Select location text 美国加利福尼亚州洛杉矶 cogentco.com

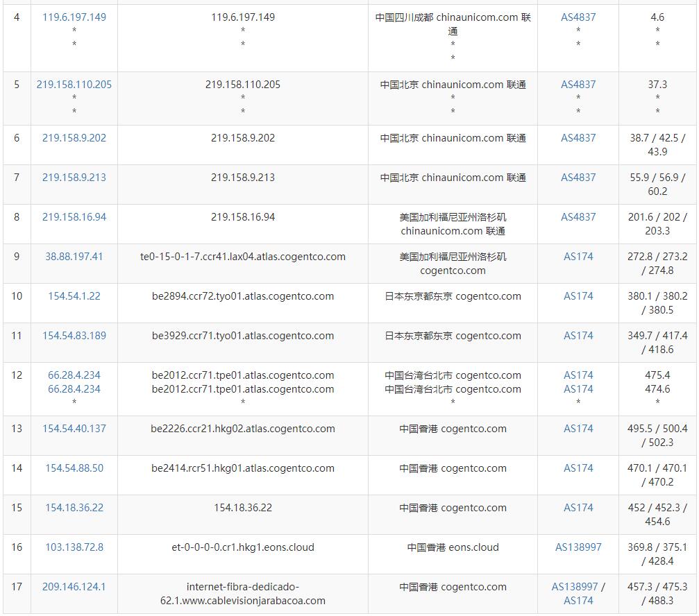click(453, 264)
